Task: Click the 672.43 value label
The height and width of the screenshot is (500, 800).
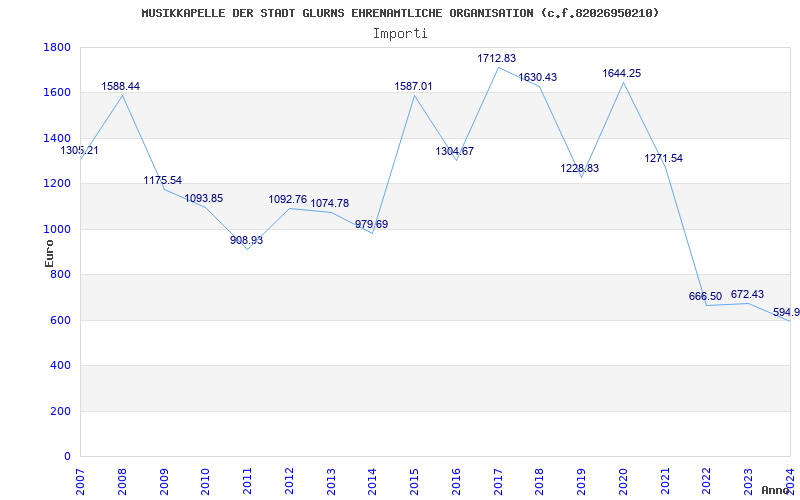Action: click(747, 295)
